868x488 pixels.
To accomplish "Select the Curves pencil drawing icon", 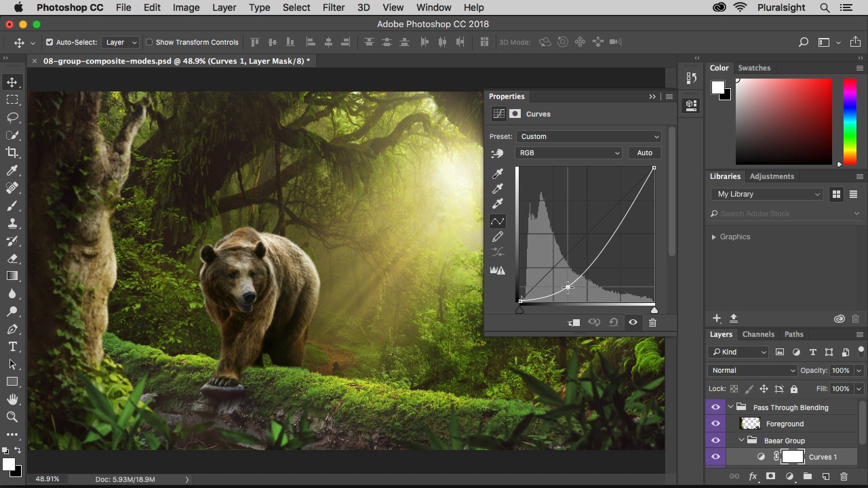I will [x=498, y=236].
